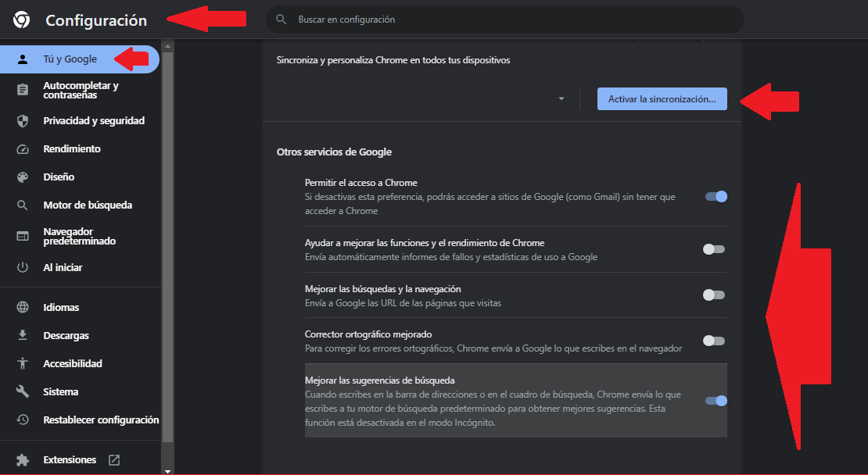The width and height of the screenshot is (868, 475).
Task: Click the magnifier icon for Motor de búsqueda
Action: [23, 205]
